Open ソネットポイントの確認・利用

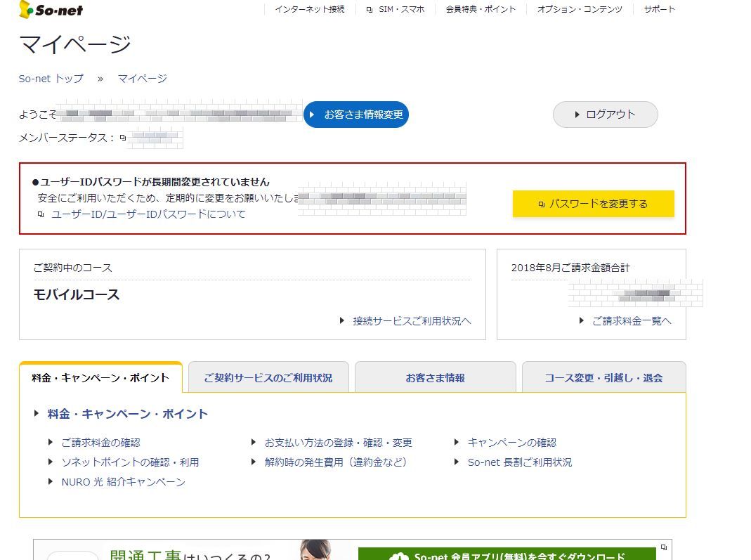pyautogui.click(x=130, y=462)
